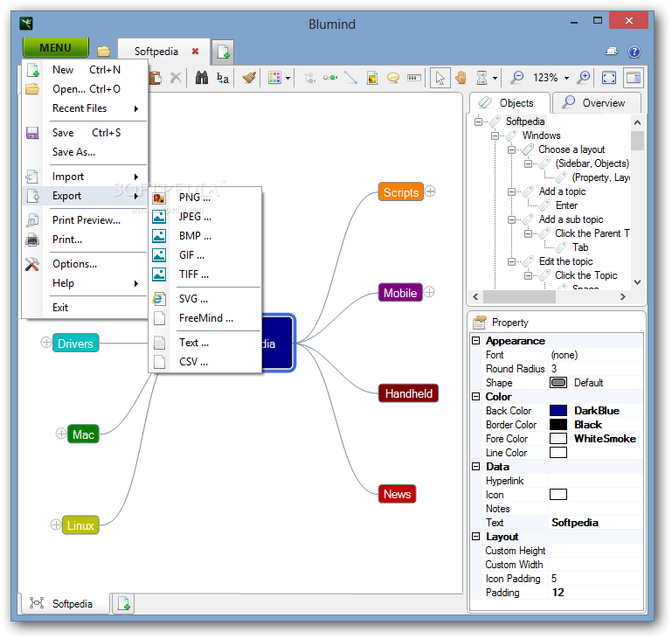The height and width of the screenshot is (639, 672).
Task: Click the MENU button
Action: [x=56, y=47]
